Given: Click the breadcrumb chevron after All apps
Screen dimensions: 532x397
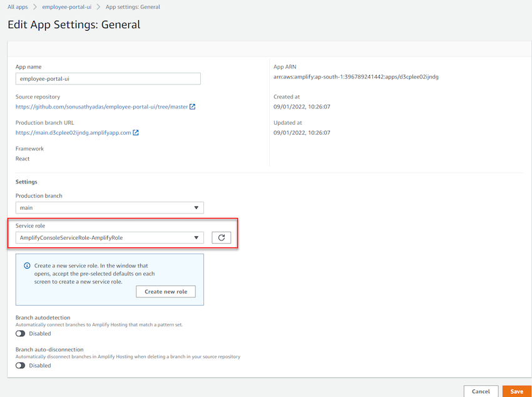Looking at the screenshot, I should (34, 7).
